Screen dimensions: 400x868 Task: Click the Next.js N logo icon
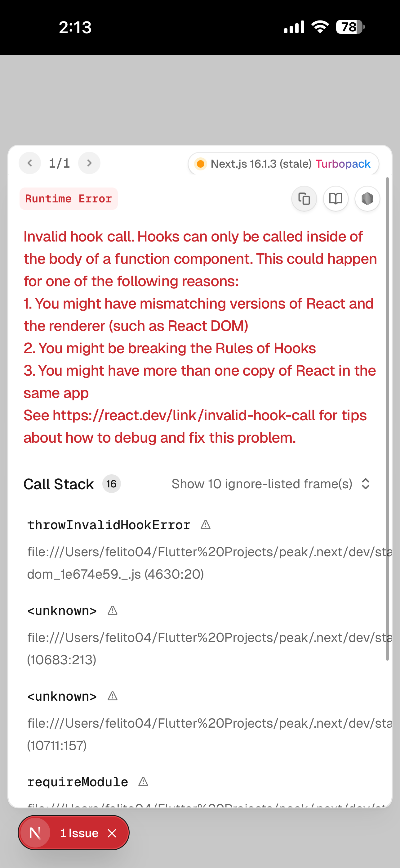[35, 833]
